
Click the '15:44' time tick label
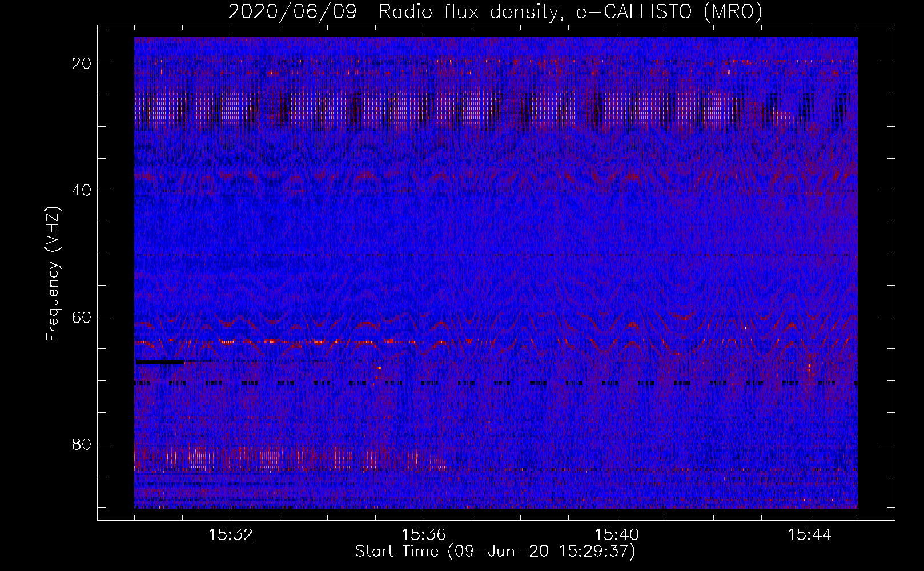click(810, 535)
